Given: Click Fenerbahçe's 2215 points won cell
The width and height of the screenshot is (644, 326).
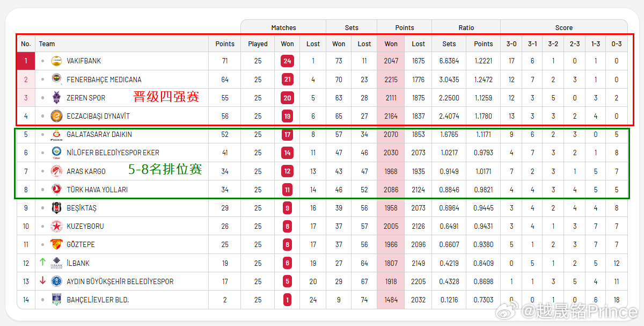Looking at the screenshot, I should pos(391,79).
